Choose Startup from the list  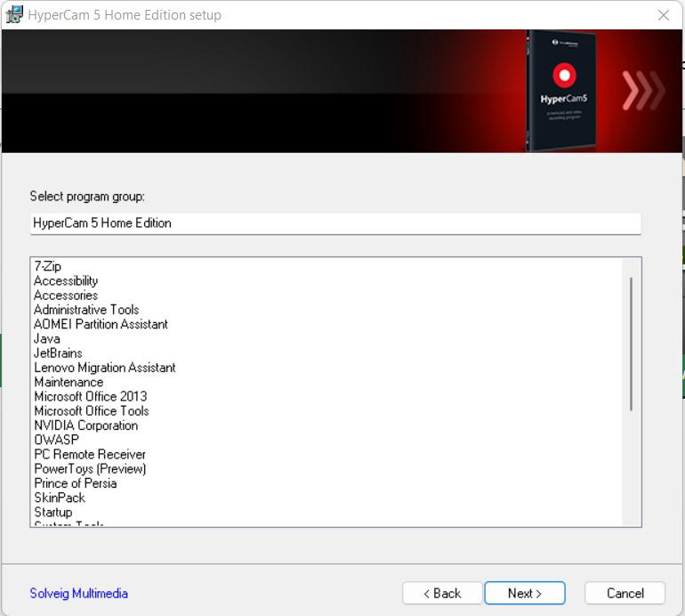[x=52, y=512]
